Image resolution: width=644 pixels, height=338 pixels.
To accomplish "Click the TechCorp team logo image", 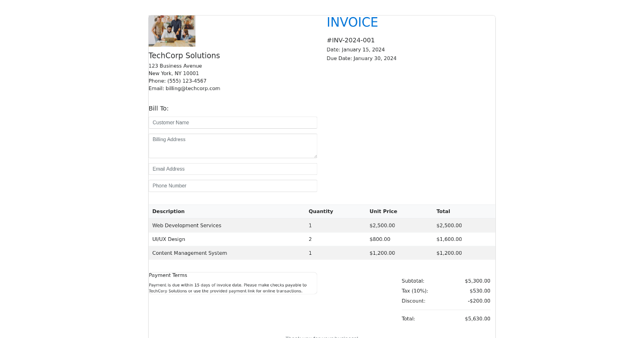I will tap(172, 31).
